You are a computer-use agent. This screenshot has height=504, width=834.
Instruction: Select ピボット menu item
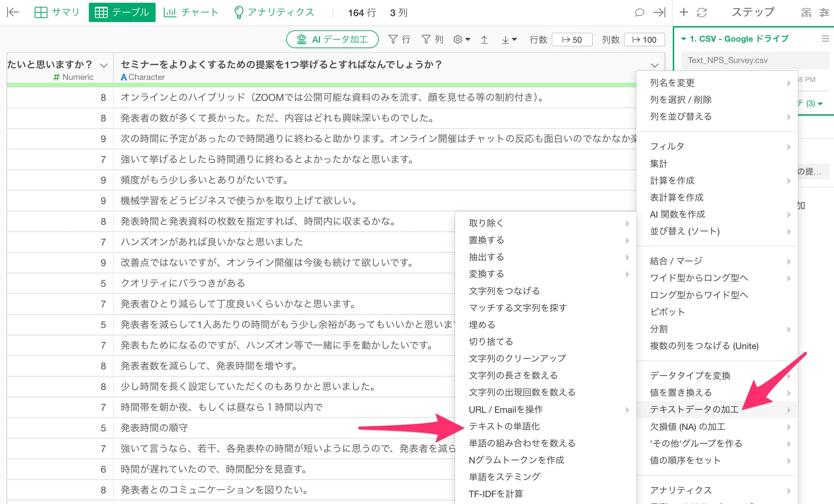tap(717, 312)
